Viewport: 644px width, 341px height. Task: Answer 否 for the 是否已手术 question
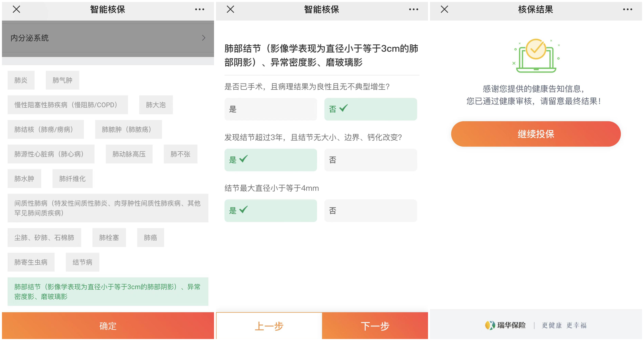coord(371,109)
